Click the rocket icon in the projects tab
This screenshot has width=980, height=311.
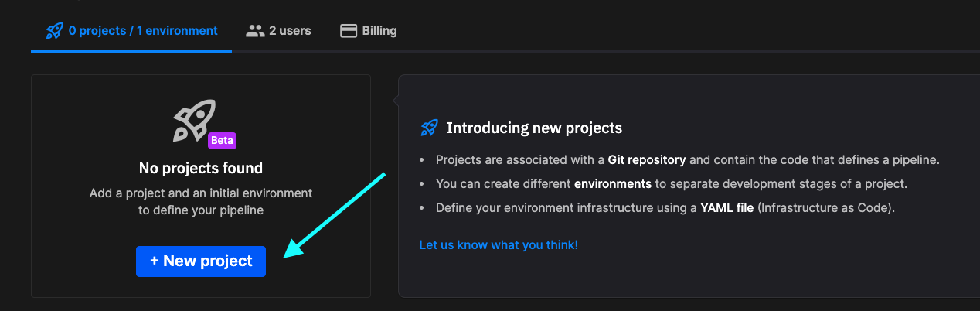click(x=54, y=31)
